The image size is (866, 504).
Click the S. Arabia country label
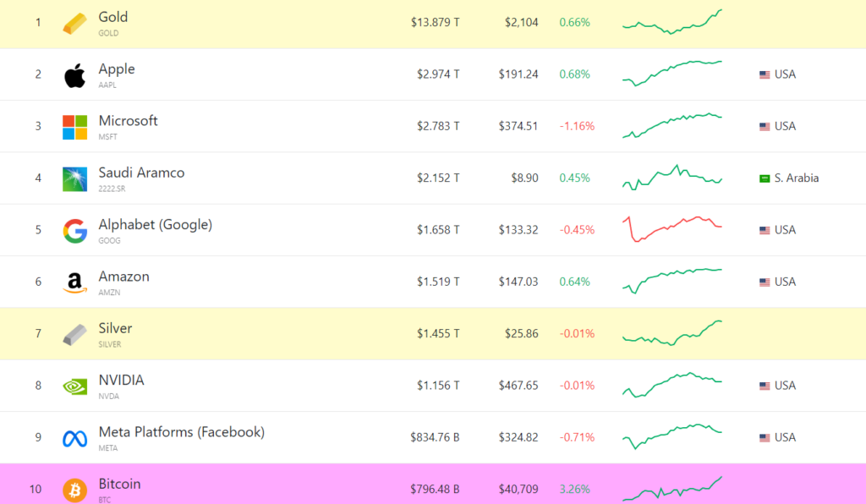click(796, 178)
